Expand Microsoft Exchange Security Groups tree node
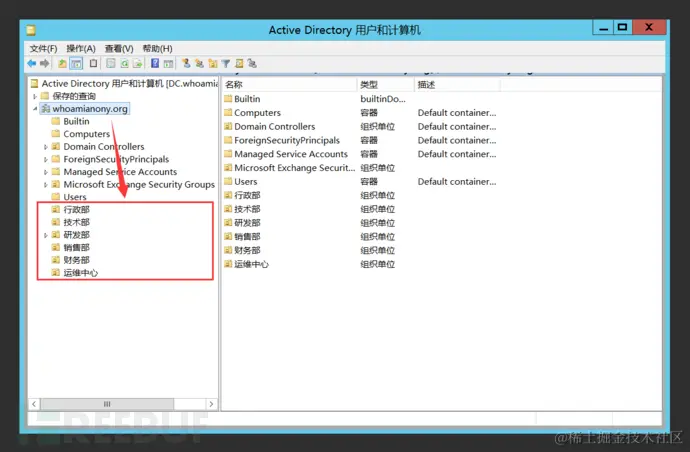Image resolution: width=690 pixels, height=452 pixels. [45, 185]
